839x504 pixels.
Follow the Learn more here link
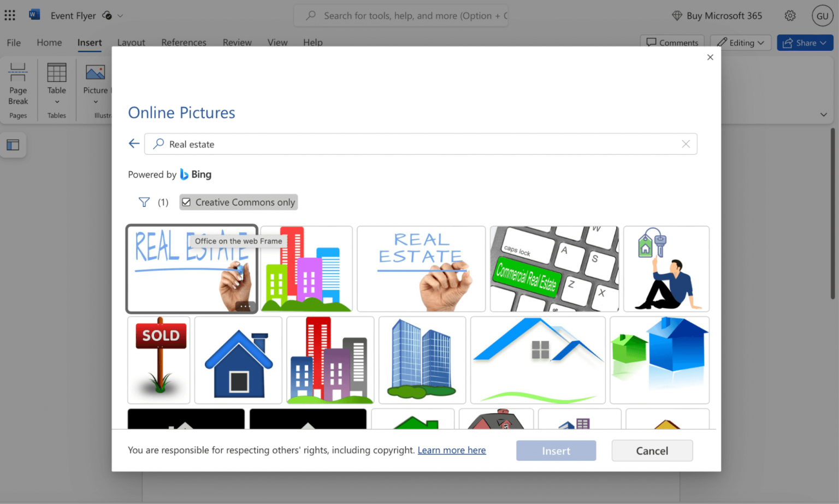click(x=451, y=450)
